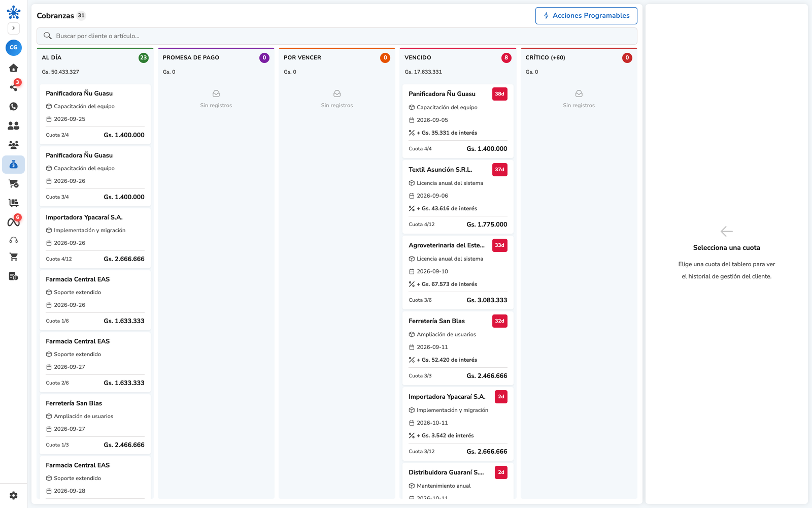Open Farmacia Central EAS card Cuota 2/6
Image resolution: width=812 pixels, height=508 pixels.
[95, 362]
